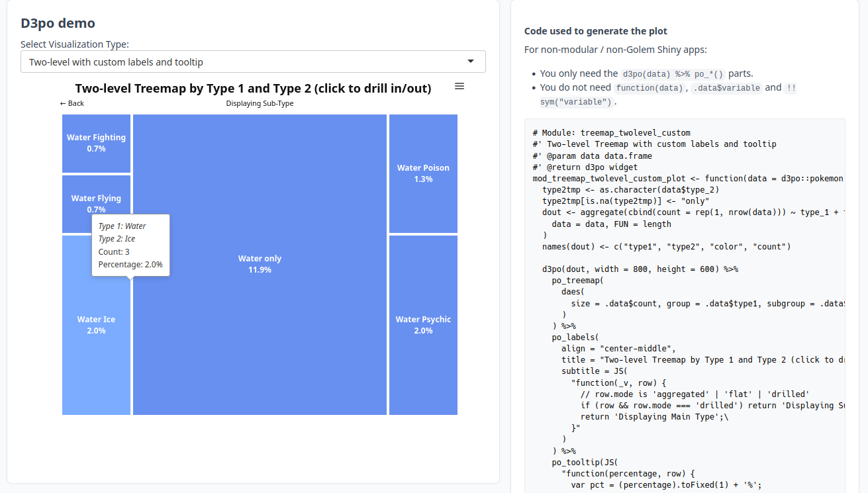Click the .data$variable inline code

click(x=726, y=87)
